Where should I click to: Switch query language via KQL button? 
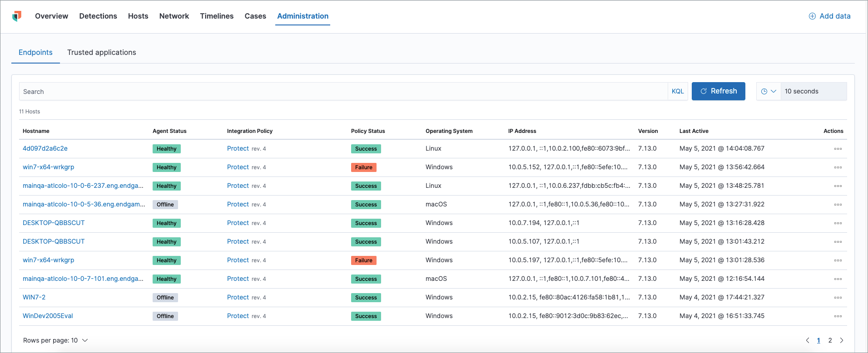point(677,91)
